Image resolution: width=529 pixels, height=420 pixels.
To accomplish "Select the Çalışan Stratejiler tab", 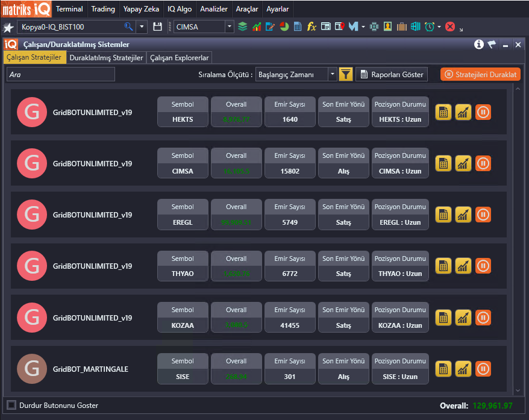I will [34, 57].
